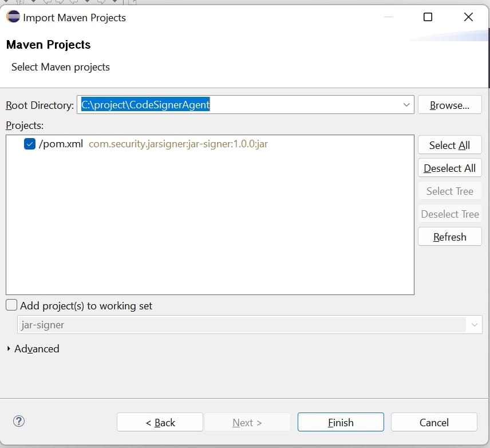Click the Eclipse icon in the title bar
The image size is (490, 448).
13,17
